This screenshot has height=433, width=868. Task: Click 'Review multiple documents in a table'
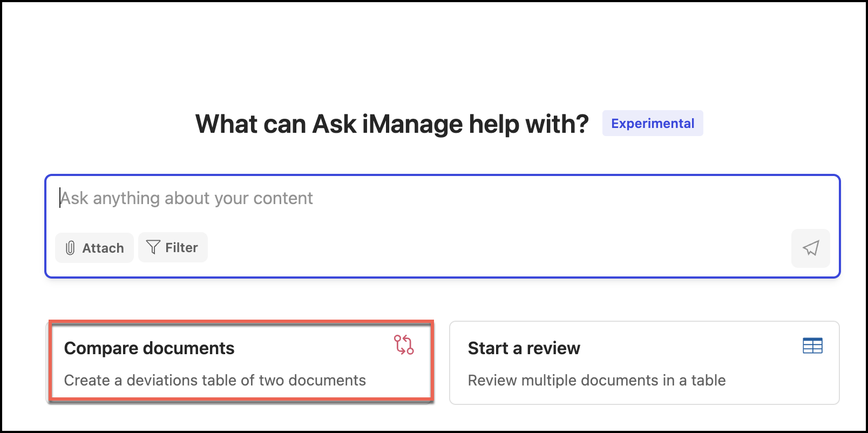pyautogui.click(x=596, y=381)
